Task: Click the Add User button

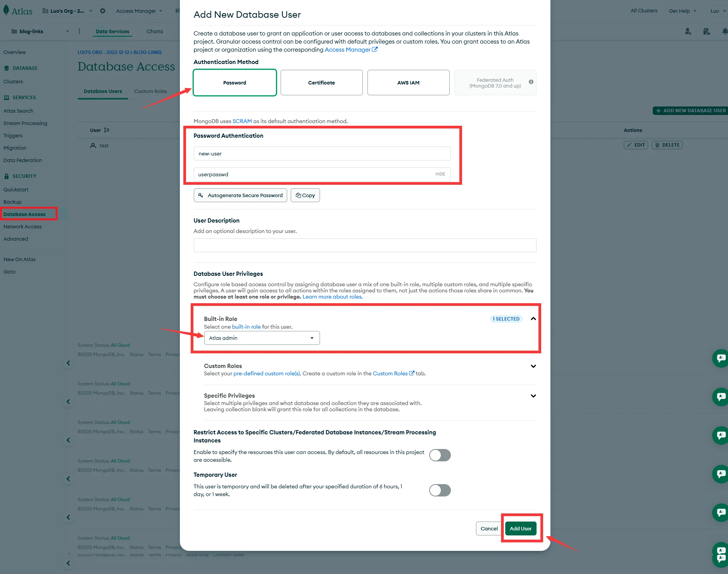Action: coord(520,528)
